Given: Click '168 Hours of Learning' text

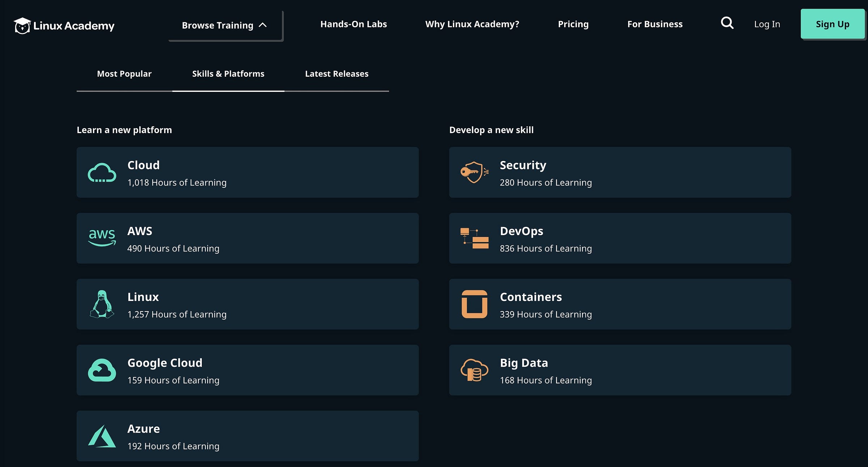Looking at the screenshot, I should [546, 380].
